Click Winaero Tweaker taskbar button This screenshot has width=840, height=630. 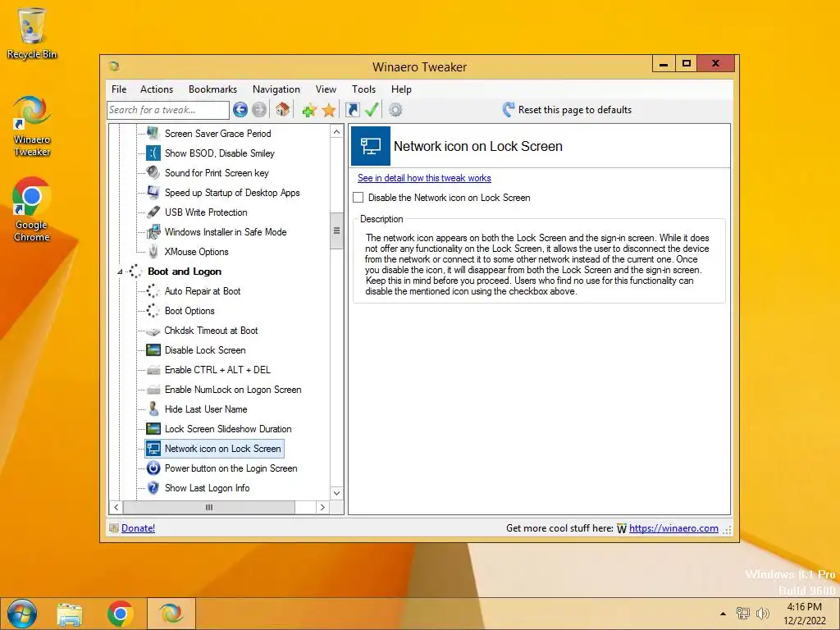(x=171, y=614)
